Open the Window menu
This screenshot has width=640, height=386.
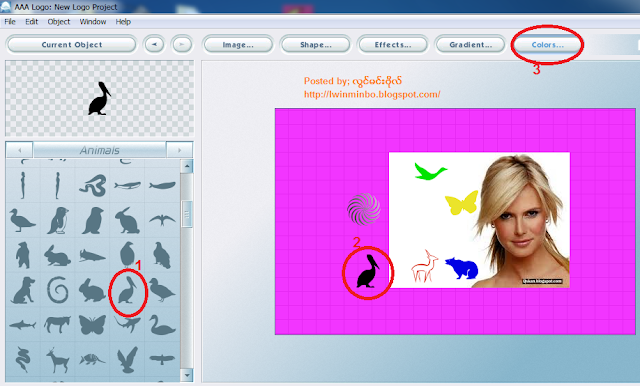tap(93, 22)
